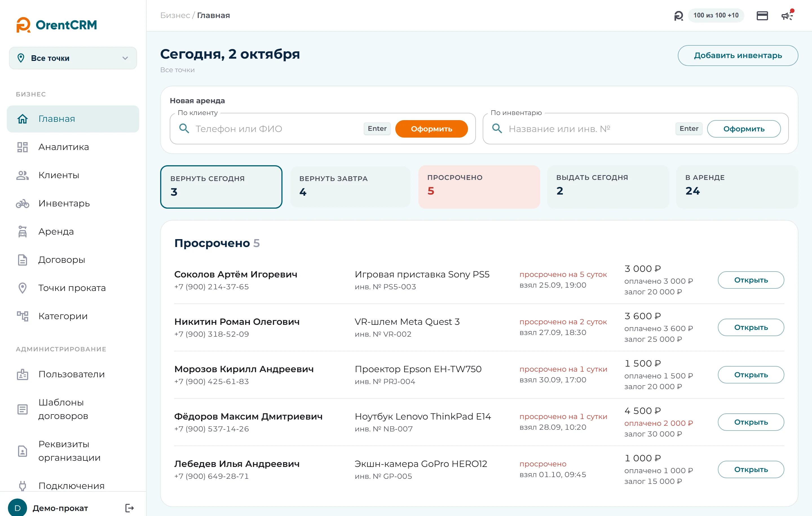Open the payment card icon
Screen dimensions: 812x516
click(762, 16)
